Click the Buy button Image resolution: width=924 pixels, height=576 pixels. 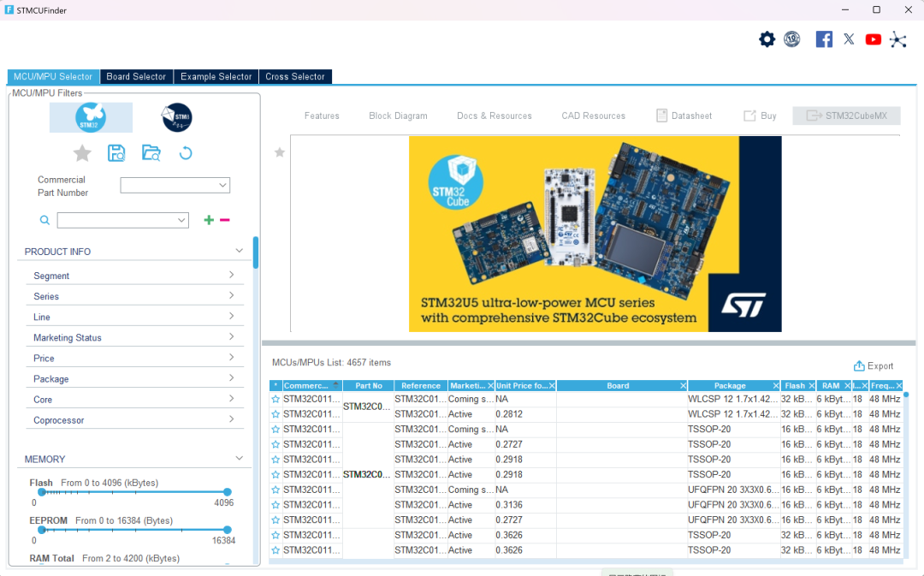coord(761,116)
